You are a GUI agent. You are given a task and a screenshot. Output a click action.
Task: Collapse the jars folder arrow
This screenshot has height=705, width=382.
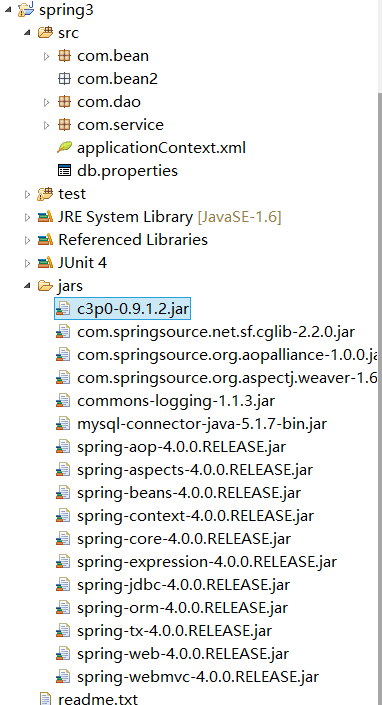27,286
